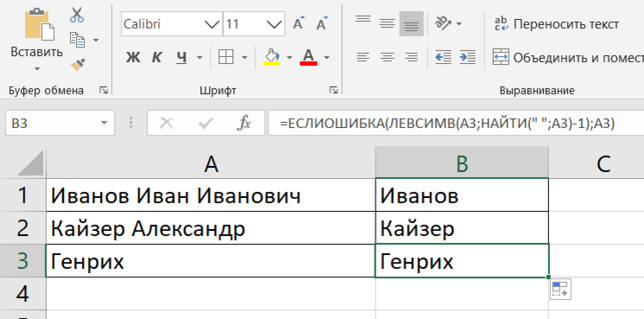Decrease font size with small A
This screenshot has height=319, width=644.
tap(322, 23)
